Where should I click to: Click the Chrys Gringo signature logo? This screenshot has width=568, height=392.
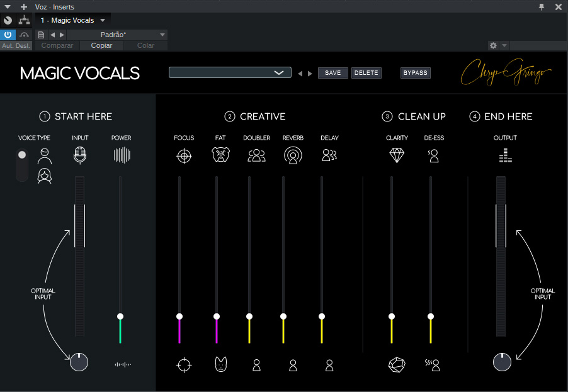(x=506, y=72)
